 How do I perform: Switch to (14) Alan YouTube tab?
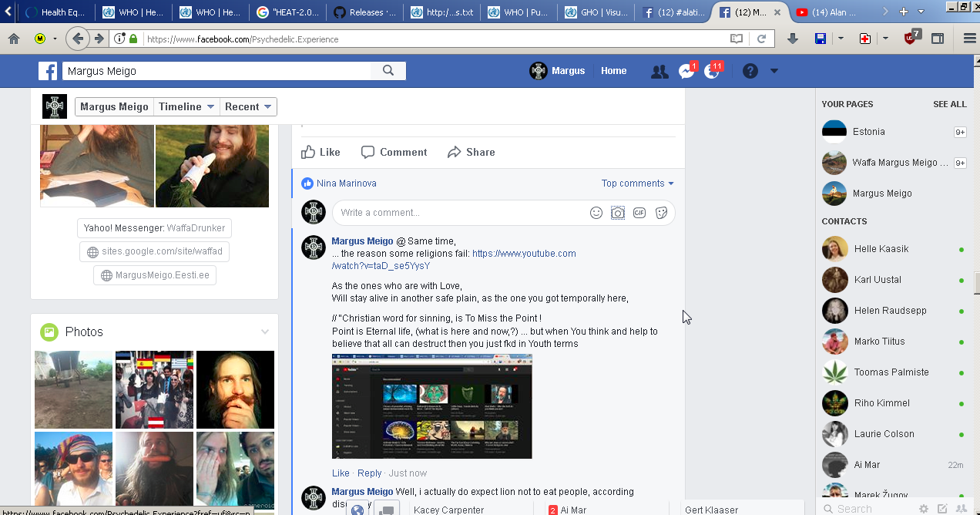pos(827,12)
